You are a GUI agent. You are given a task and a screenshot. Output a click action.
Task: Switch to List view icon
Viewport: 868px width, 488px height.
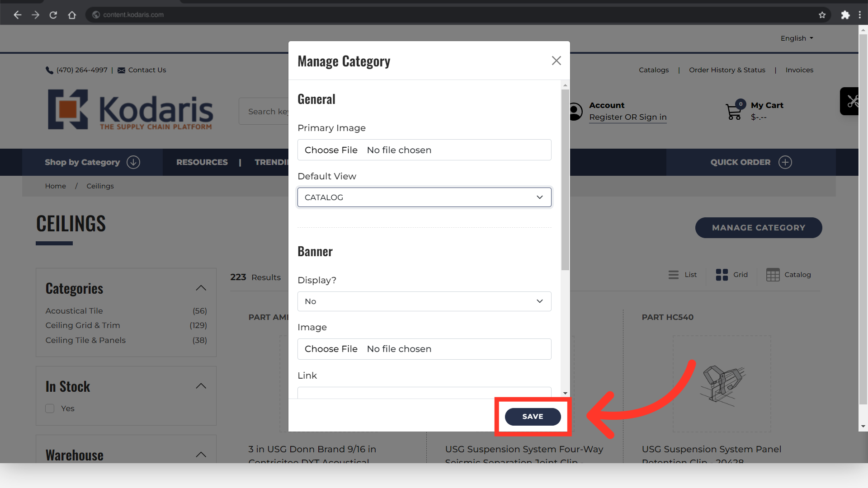(x=673, y=275)
